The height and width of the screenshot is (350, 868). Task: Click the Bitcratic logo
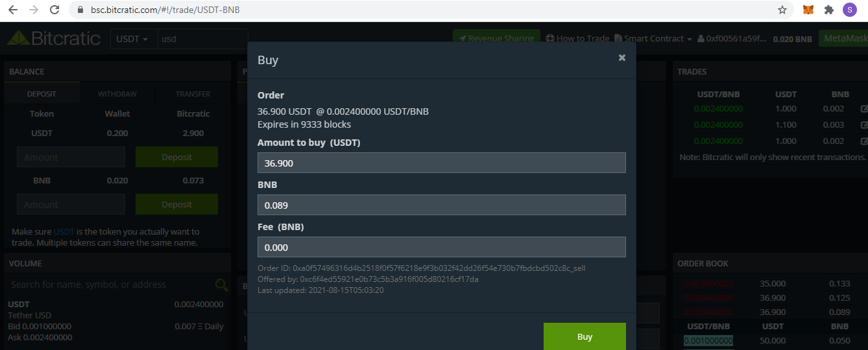pyautogui.click(x=54, y=38)
